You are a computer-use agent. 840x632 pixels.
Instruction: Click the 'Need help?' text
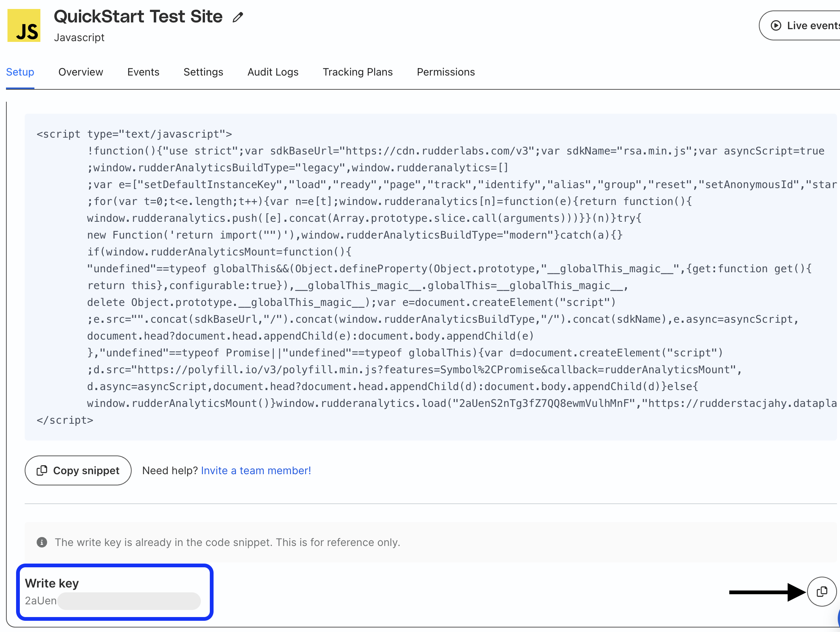(x=170, y=470)
